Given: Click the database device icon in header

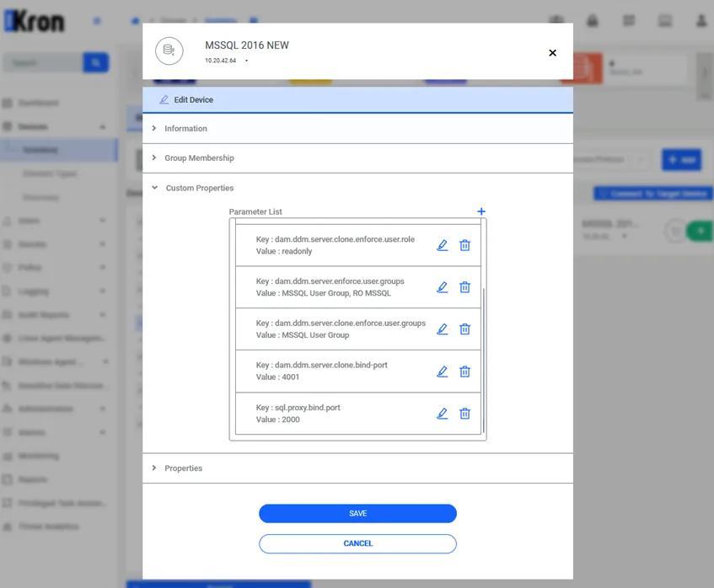Looking at the screenshot, I should [169, 51].
